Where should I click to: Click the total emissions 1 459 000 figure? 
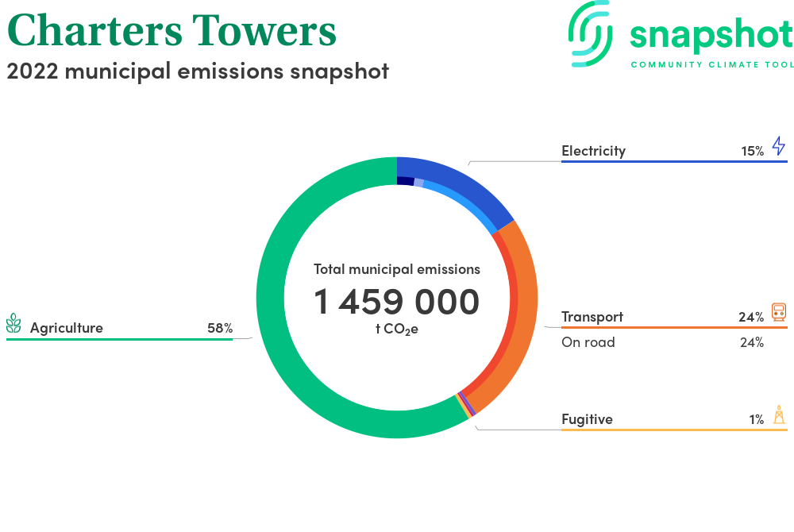tap(396, 303)
